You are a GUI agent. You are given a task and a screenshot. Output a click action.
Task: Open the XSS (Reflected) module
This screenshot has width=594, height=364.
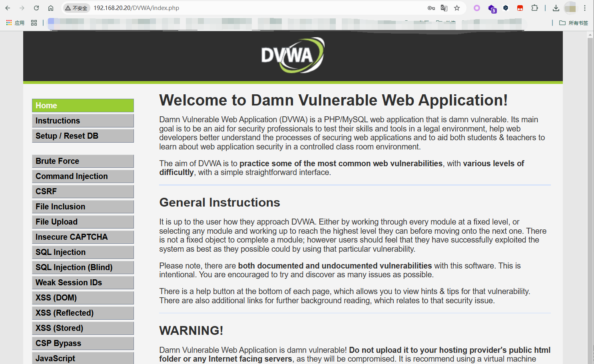click(83, 313)
